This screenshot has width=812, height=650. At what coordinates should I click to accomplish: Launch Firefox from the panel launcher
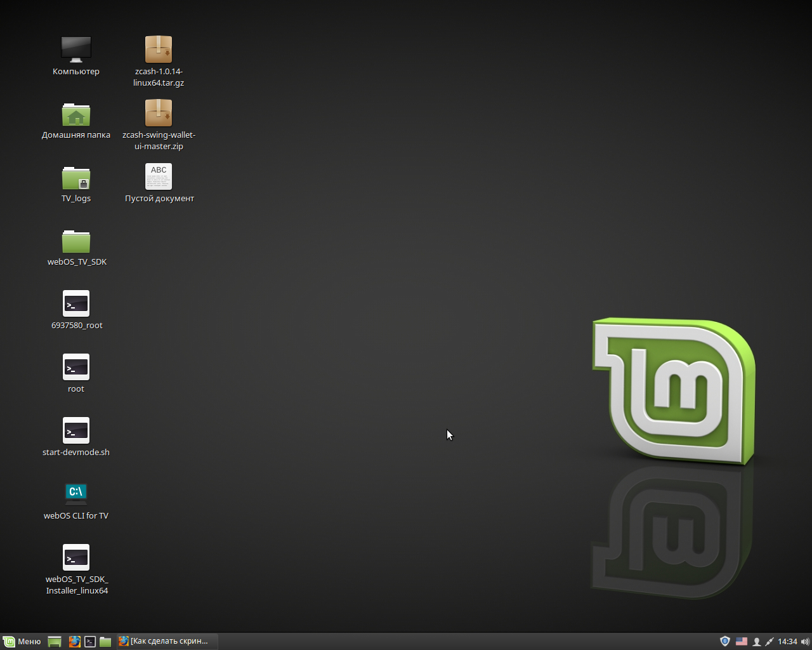(74, 641)
